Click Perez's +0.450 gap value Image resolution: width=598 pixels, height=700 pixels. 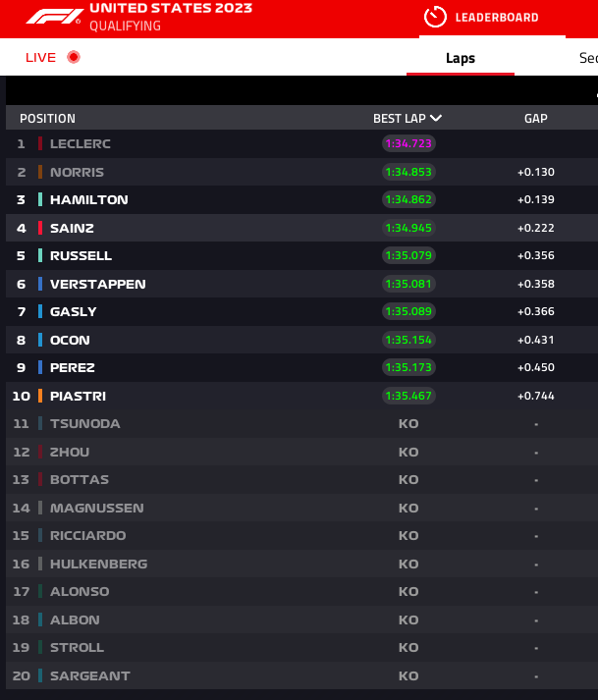click(x=535, y=367)
